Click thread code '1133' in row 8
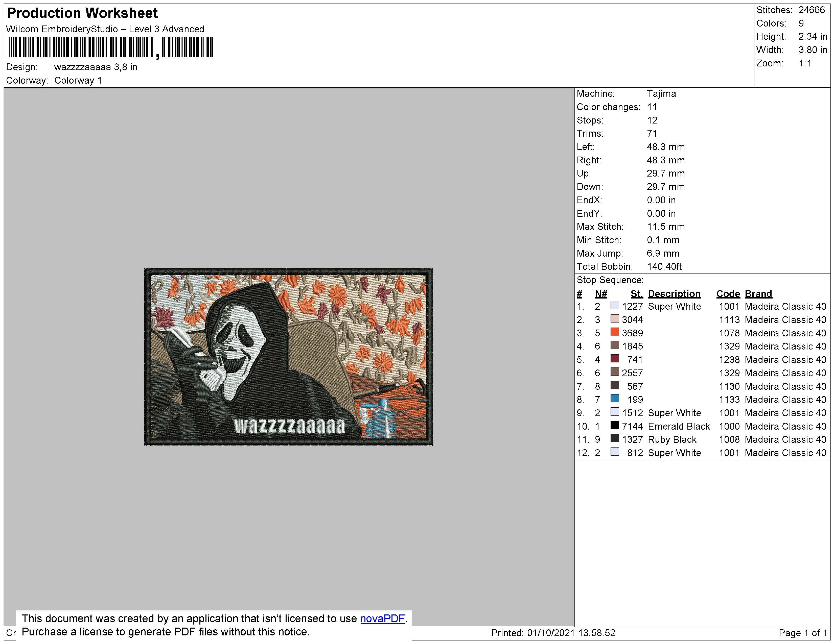The width and height of the screenshot is (834, 644). [729, 400]
